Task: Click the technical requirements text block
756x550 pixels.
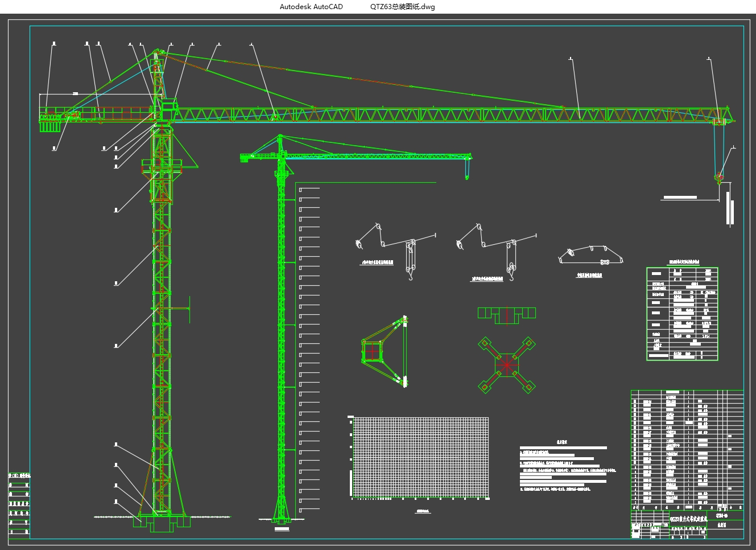Action: (566, 467)
